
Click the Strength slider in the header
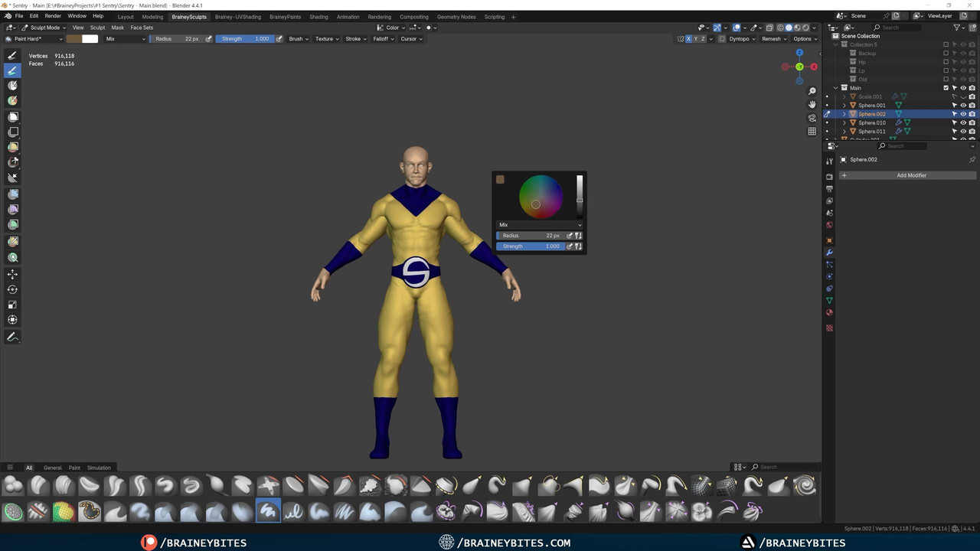click(244, 39)
